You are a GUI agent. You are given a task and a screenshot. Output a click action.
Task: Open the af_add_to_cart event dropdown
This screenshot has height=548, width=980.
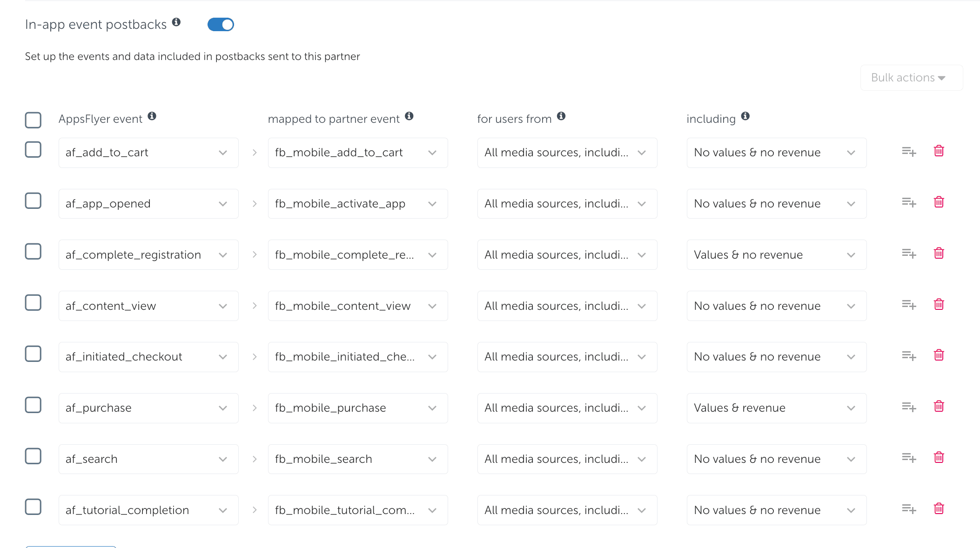[148, 153]
